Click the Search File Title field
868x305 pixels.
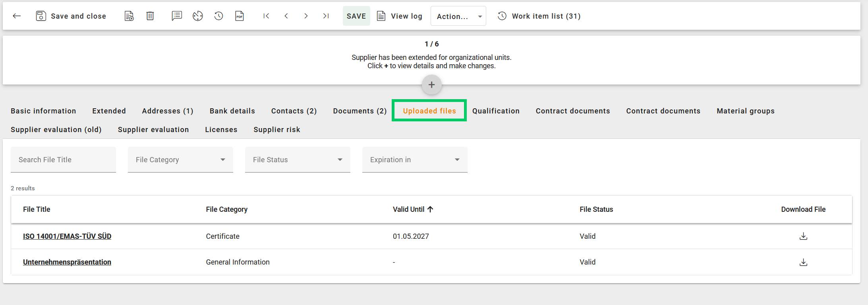[x=63, y=160]
